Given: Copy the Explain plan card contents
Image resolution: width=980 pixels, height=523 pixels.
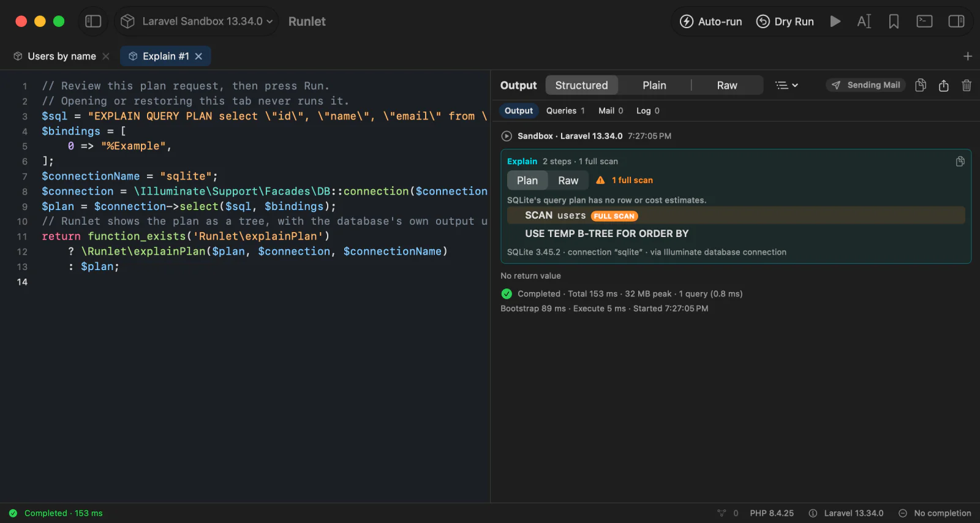Looking at the screenshot, I should 960,161.
